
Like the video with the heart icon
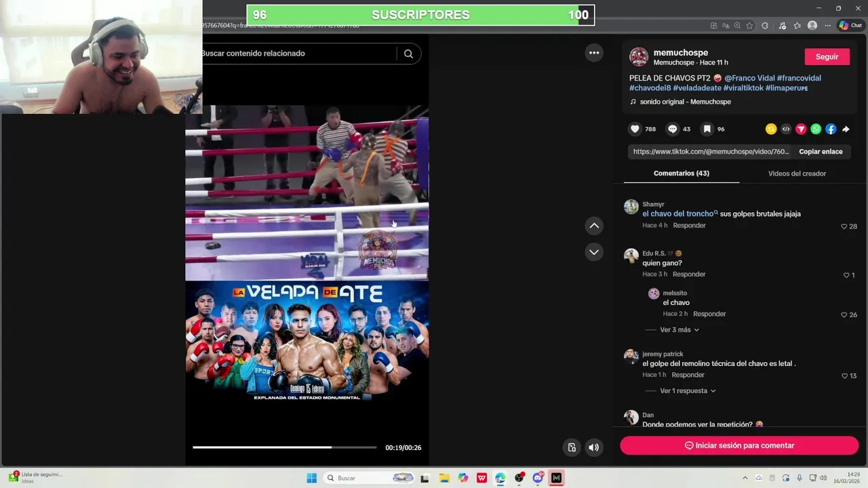635,129
